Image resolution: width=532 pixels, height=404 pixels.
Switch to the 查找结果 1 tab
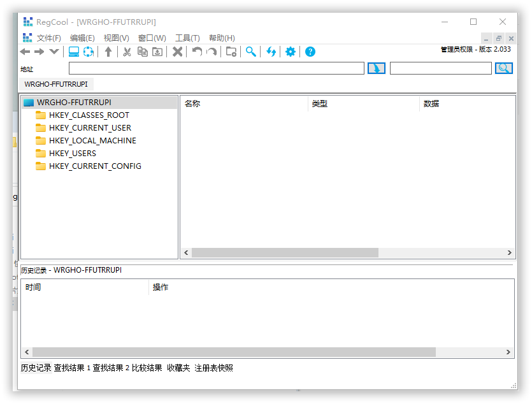tap(72, 368)
